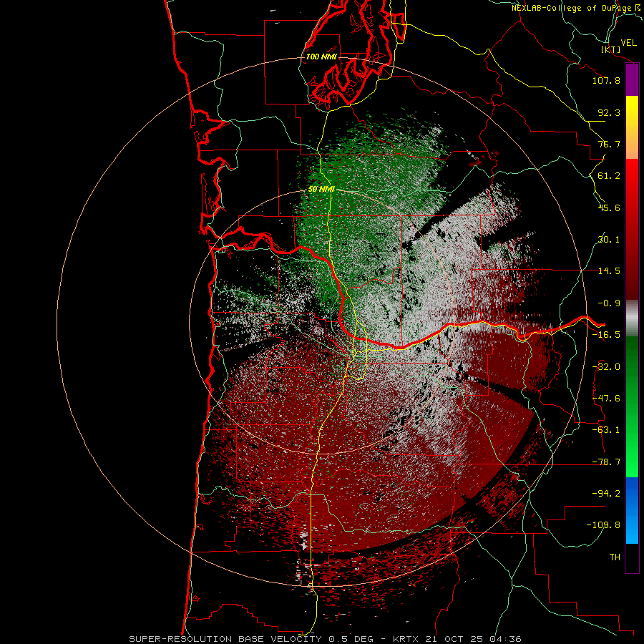Viewport: 644px width, 644px height.
Task: Click the 100 NMI range ring label
Action: (x=321, y=57)
